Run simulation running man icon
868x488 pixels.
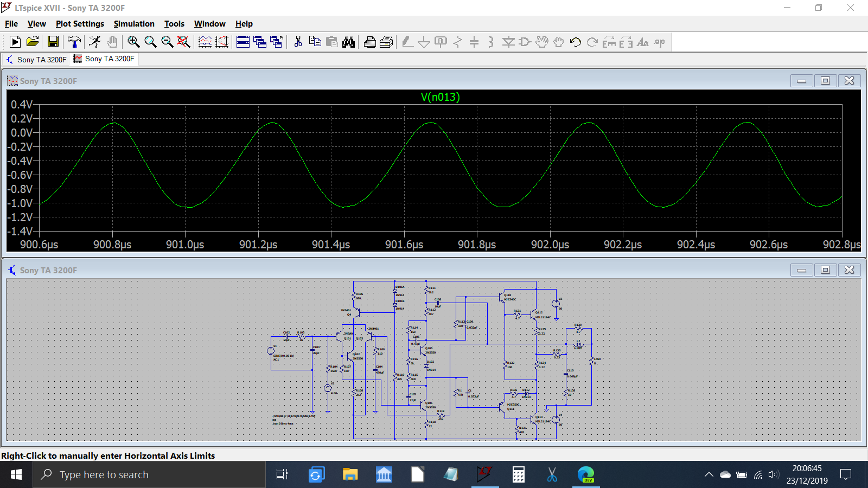pyautogui.click(x=95, y=42)
